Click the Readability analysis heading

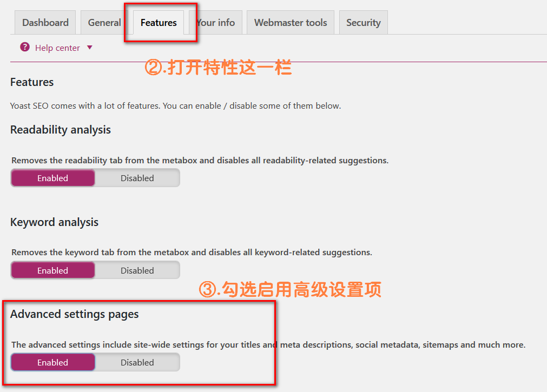point(61,130)
